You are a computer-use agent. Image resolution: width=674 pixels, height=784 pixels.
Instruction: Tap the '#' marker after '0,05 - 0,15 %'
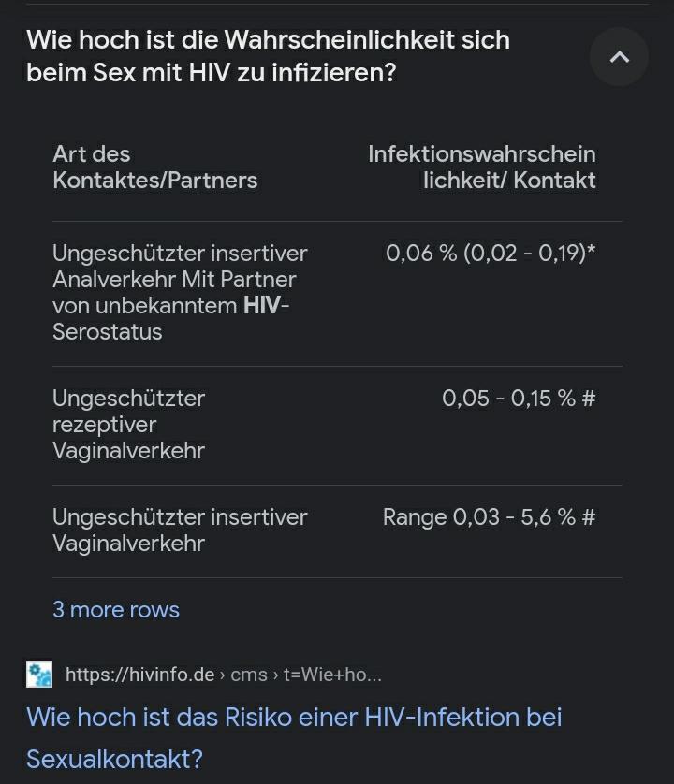[589, 399]
